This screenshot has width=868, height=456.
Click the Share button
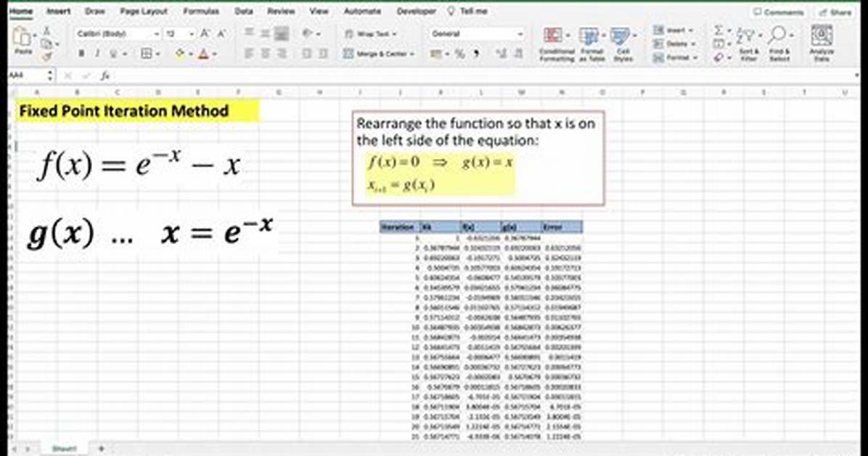pos(836,12)
